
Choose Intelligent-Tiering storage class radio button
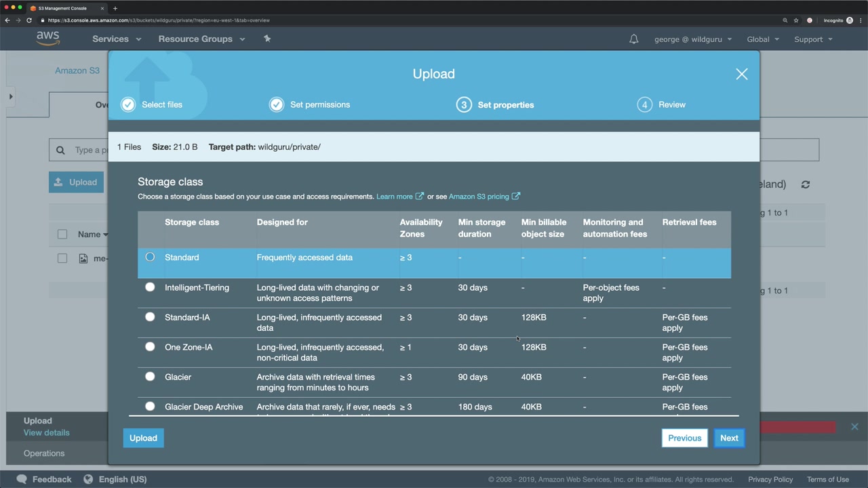(150, 287)
